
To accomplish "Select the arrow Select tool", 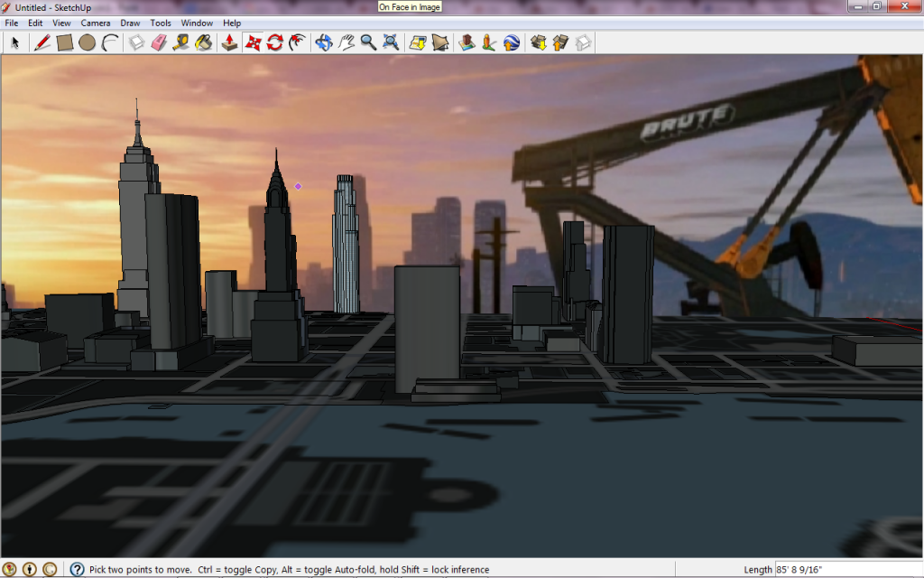I will [15, 42].
